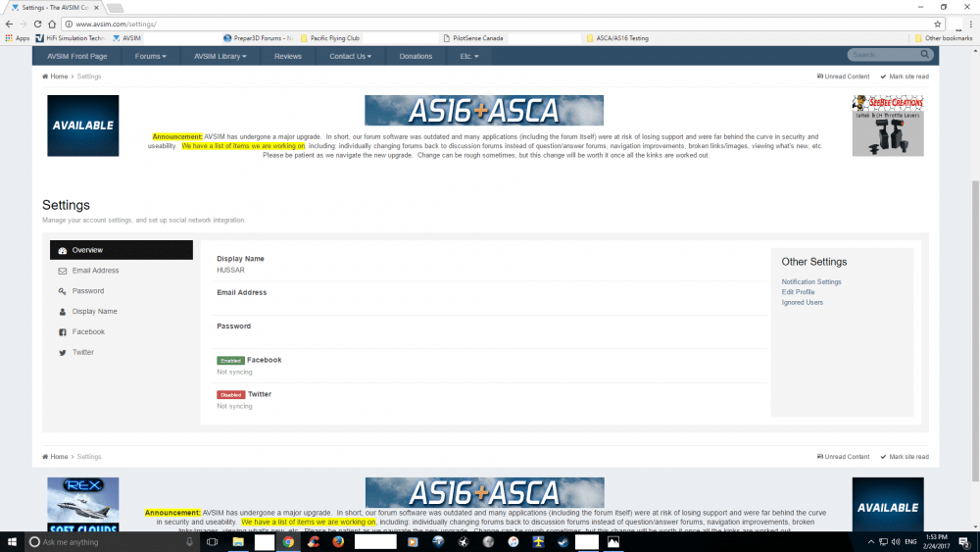Click the Notification Settings link

(810, 282)
